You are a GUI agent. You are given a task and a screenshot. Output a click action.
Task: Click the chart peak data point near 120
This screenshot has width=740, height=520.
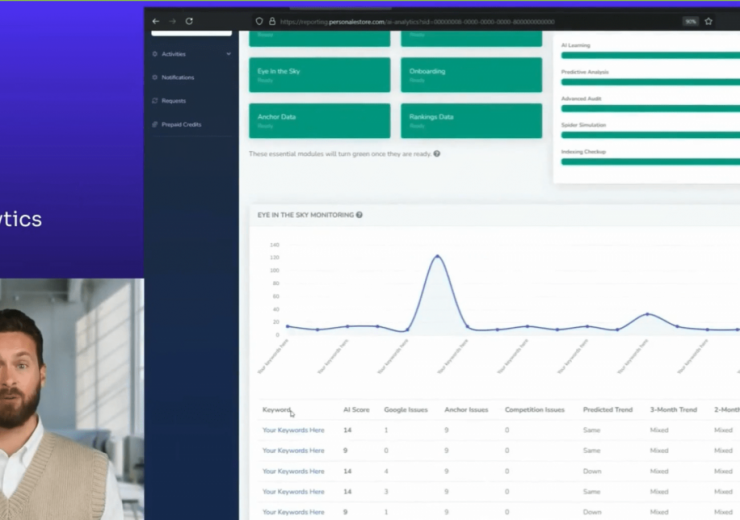pos(437,256)
